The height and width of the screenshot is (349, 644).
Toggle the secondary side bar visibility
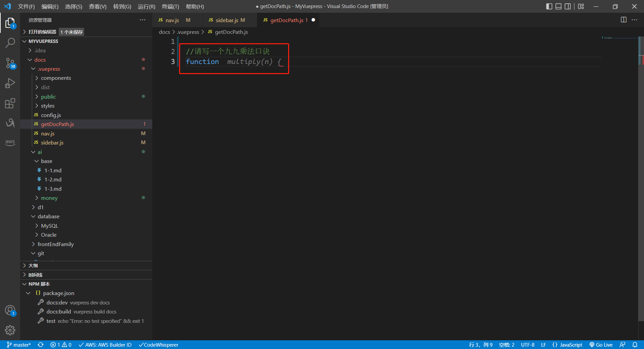(x=568, y=6)
